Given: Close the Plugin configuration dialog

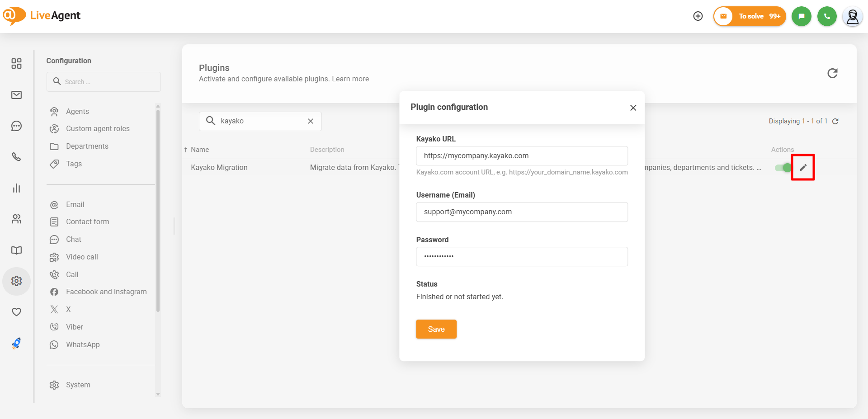Looking at the screenshot, I should [x=633, y=108].
